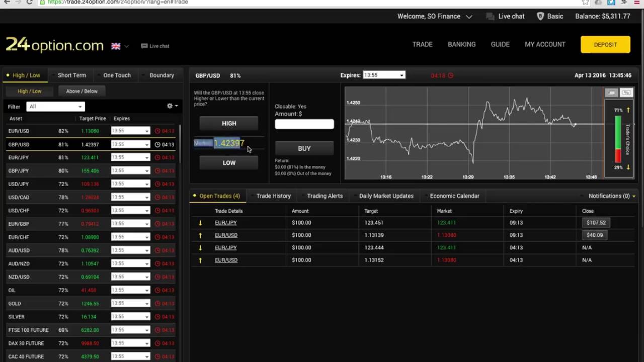Open the GUIDE menu
This screenshot has height=362, width=644.
click(500, 44)
